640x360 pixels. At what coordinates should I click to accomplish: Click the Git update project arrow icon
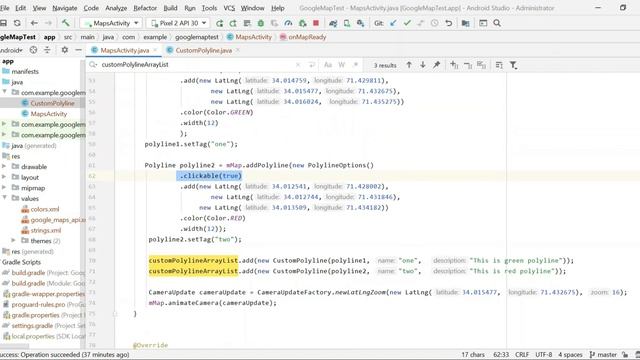(393, 23)
